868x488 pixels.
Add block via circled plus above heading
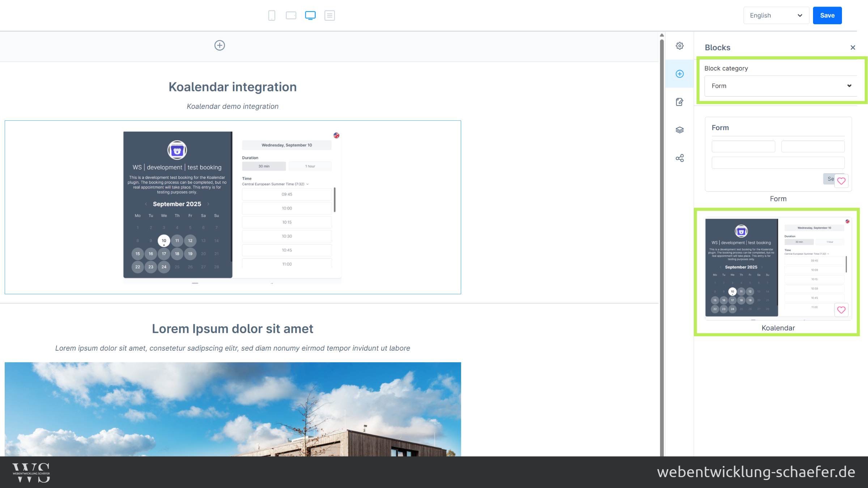tap(220, 46)
